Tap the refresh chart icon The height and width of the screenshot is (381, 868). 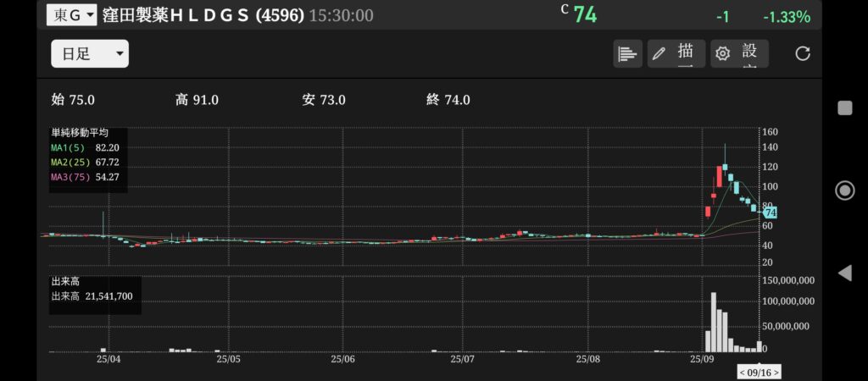pyautogui.click(x=802, y=53)
